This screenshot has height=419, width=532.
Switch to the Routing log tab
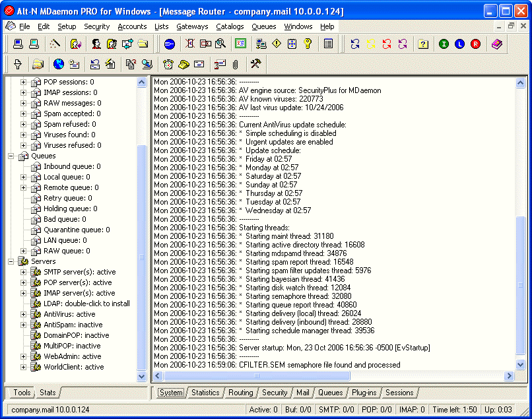pos(240,393)
